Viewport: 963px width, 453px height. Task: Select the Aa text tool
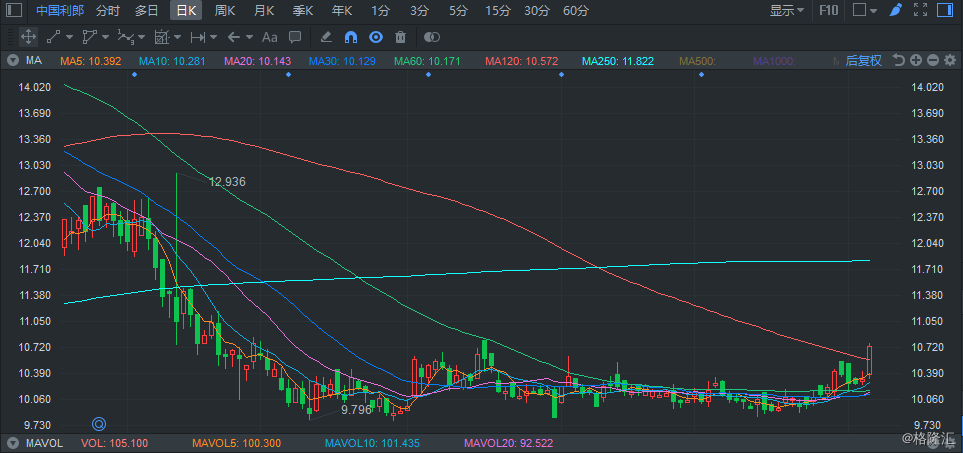point(270,37)
